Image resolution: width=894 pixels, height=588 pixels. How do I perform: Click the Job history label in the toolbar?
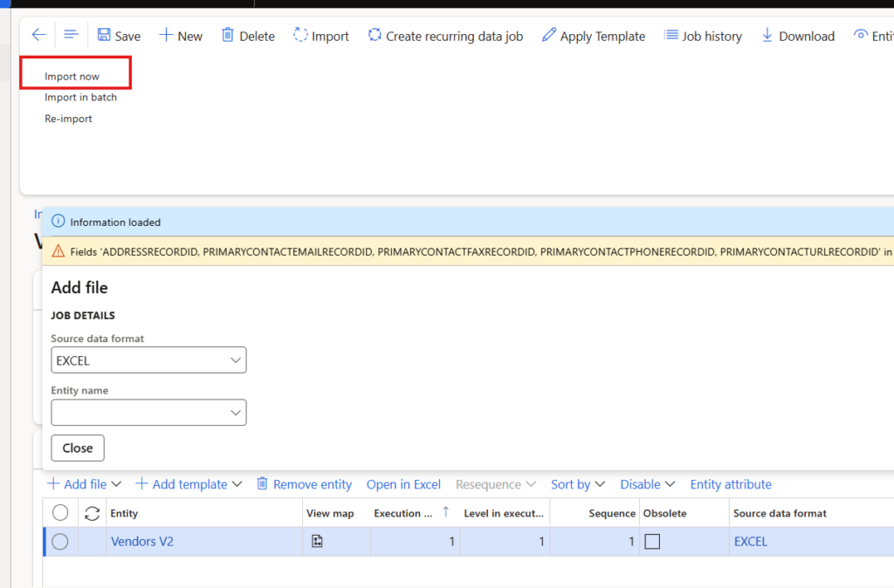tap(712, 36)
